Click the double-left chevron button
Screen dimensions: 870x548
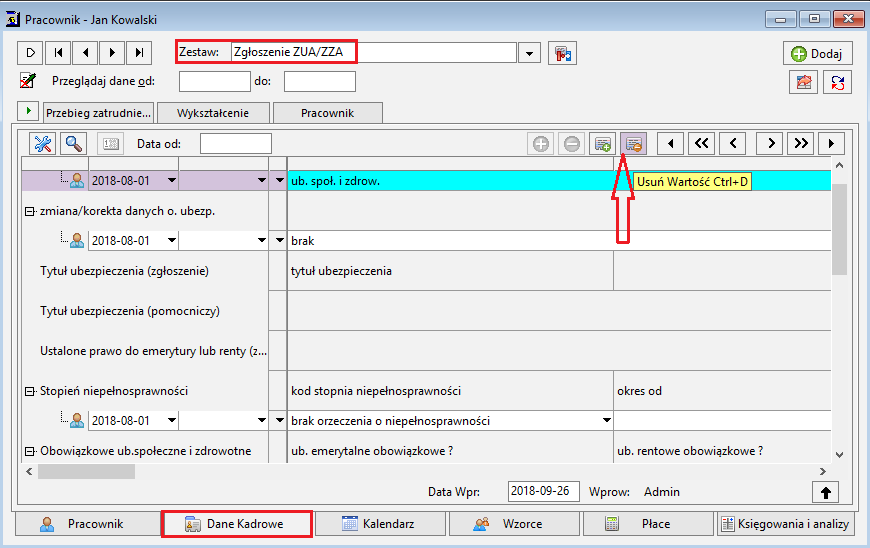[702, 144]
